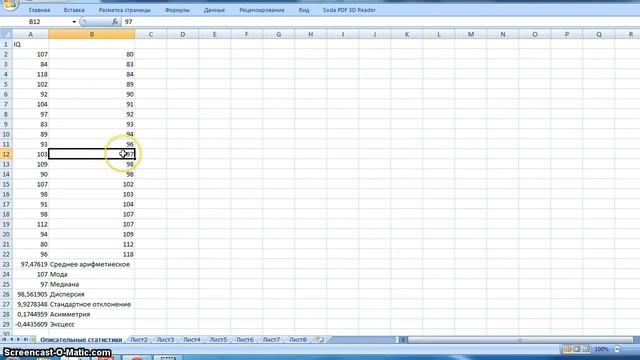Viewport: 640px width, 360px height.
Task: Select column A header
Action: [30, 35]
